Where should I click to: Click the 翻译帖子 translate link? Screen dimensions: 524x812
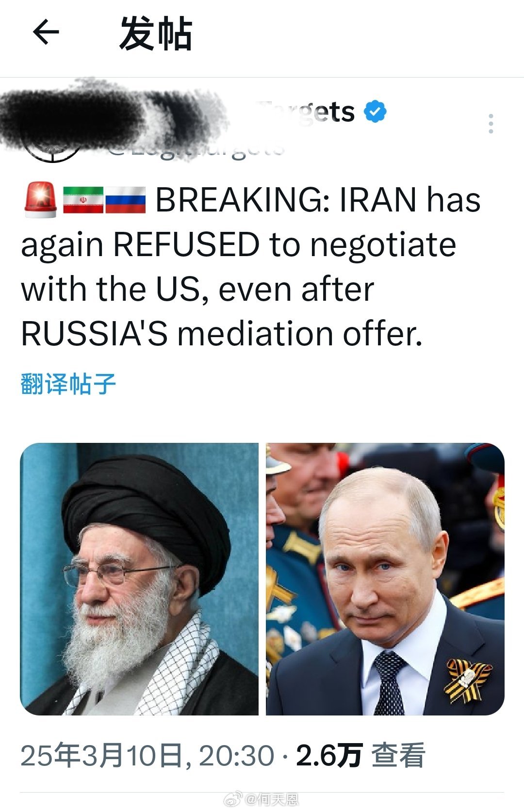tap(68, 384)
